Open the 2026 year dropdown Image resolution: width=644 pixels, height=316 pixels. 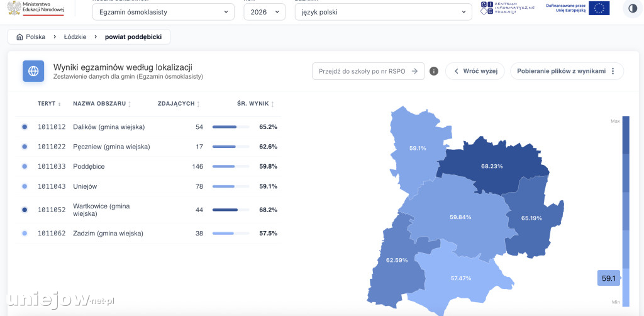[265, 12]
